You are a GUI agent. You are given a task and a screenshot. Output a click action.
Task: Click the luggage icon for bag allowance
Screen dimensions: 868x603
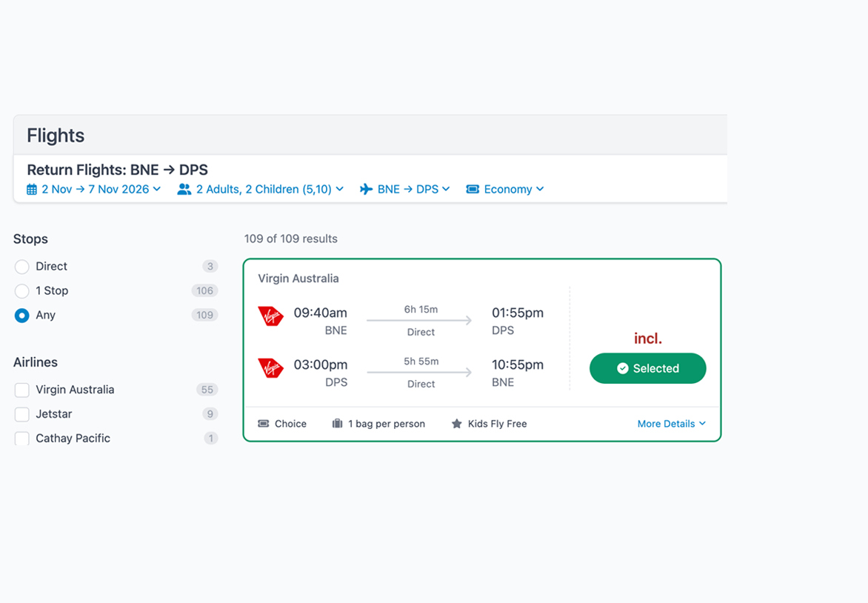point(338,424)
